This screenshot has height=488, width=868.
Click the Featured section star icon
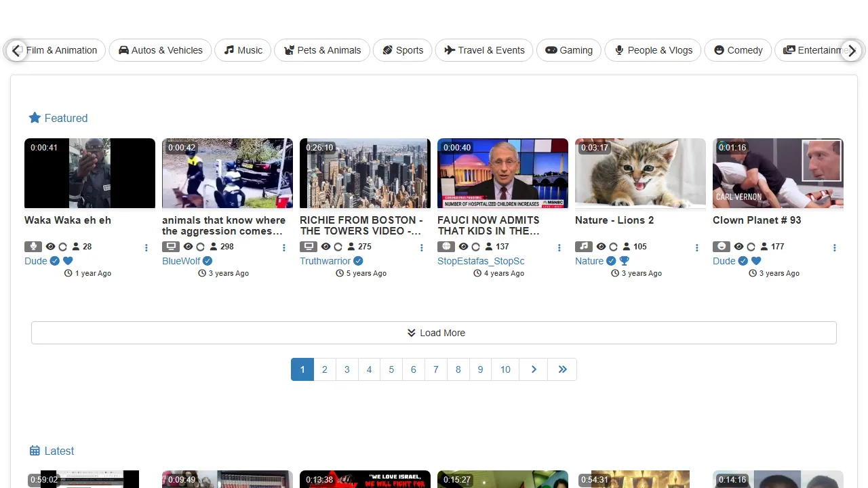click(35, 117)
